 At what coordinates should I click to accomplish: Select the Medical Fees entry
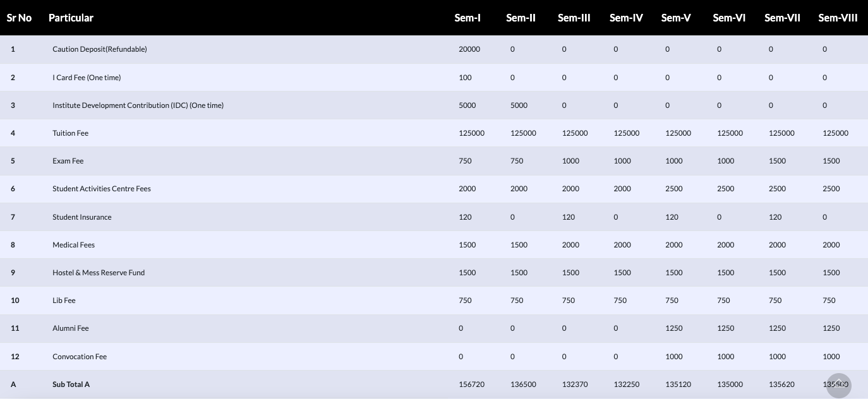coord(73,244)
